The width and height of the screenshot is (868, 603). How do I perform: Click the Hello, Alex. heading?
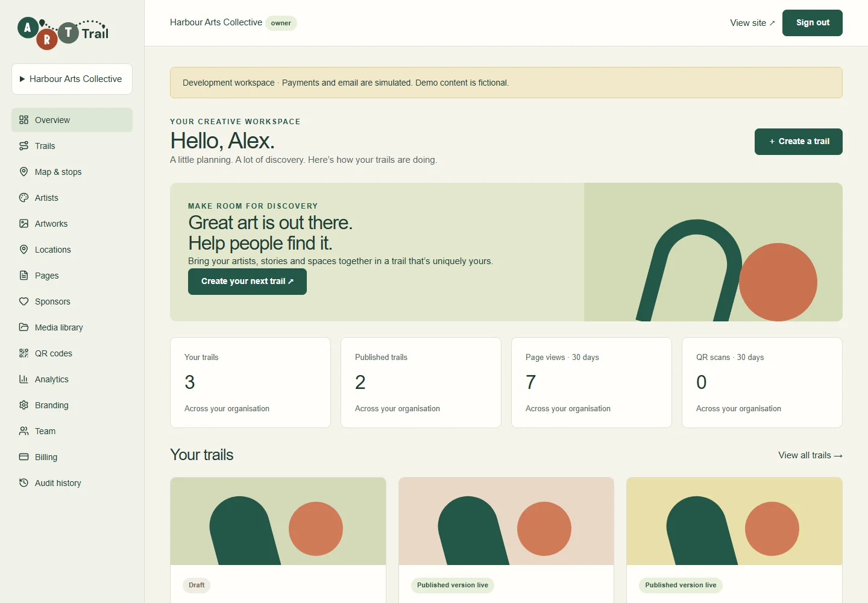pos(222,141)
